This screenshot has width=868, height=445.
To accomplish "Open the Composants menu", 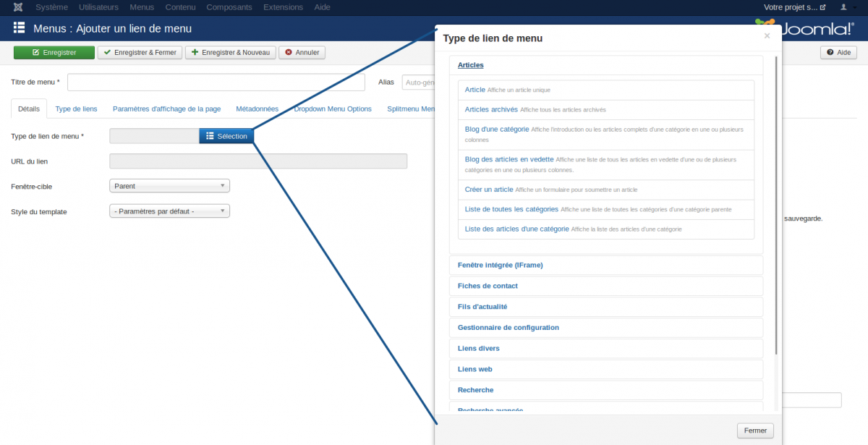I will (229, 7).
